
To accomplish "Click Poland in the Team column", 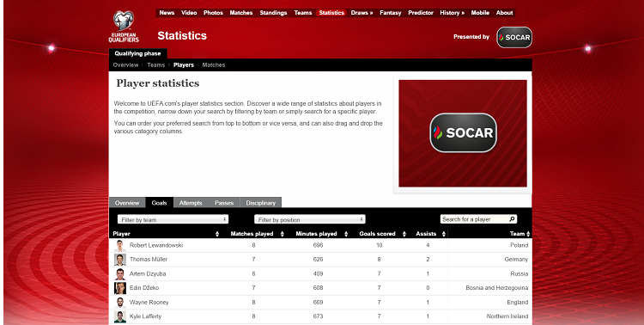I will point(519,245).
